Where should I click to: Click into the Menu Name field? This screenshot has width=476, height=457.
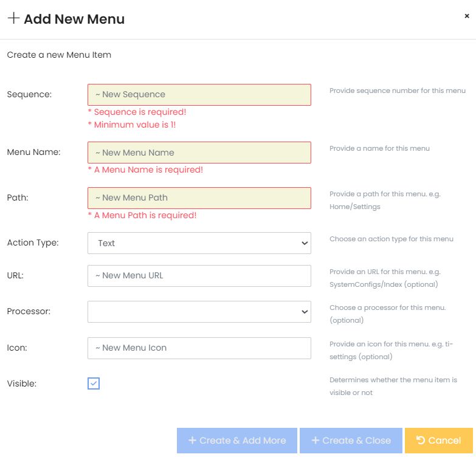tap(199, 153)
